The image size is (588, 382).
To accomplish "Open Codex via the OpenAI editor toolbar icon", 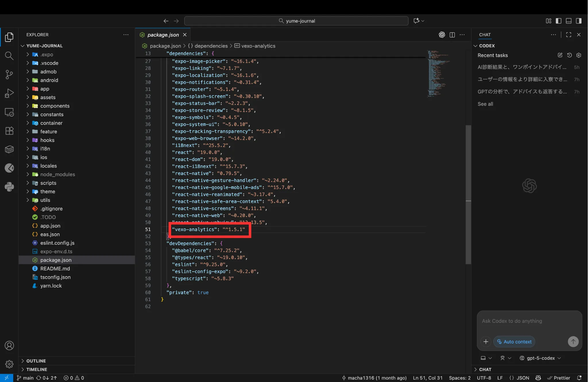I will coord(442,34).
